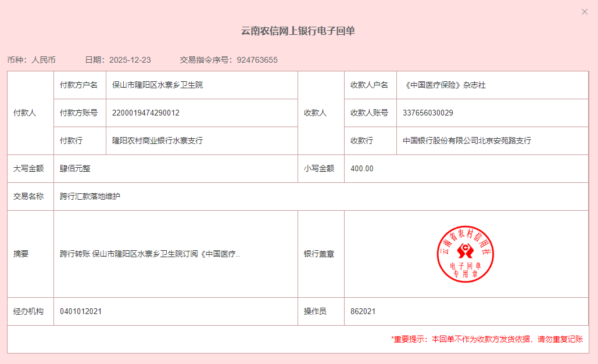
Task: Click the date 2025-12-23
Action: point(130,60)
